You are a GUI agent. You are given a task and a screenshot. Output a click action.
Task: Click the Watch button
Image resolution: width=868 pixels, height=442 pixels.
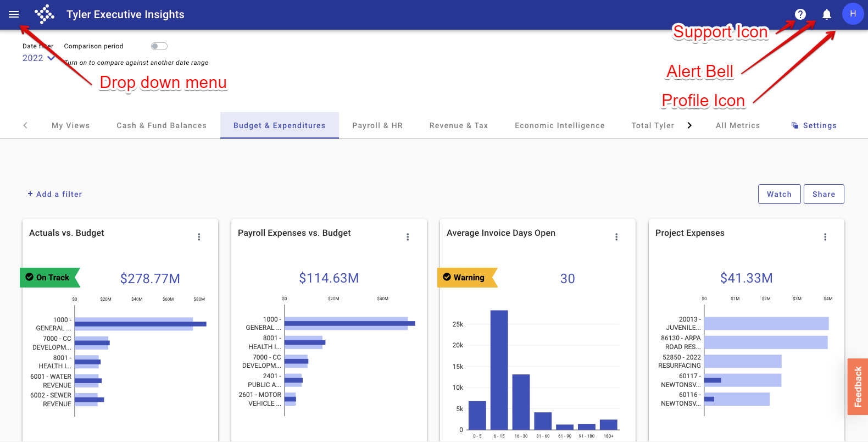point(780,194)
